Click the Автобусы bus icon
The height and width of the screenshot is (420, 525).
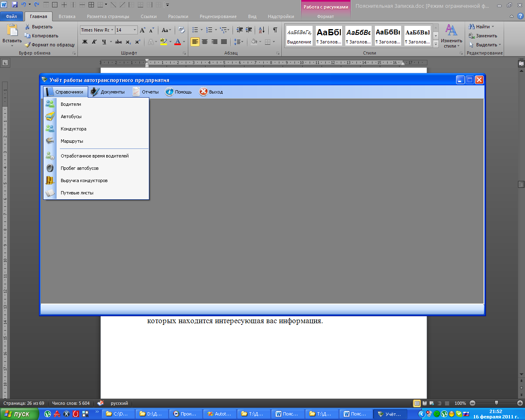coord(50,116)
